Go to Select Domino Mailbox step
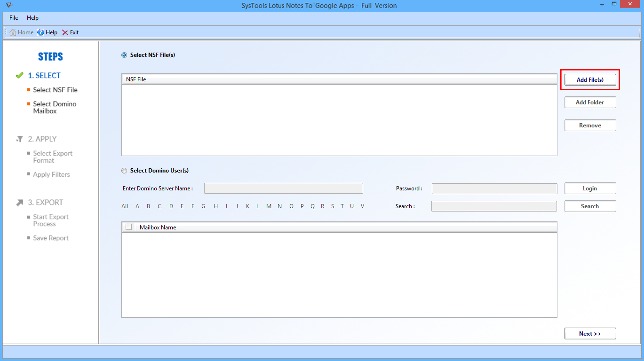The height and width of the screenshot is (361, 644). pos(54,108)
